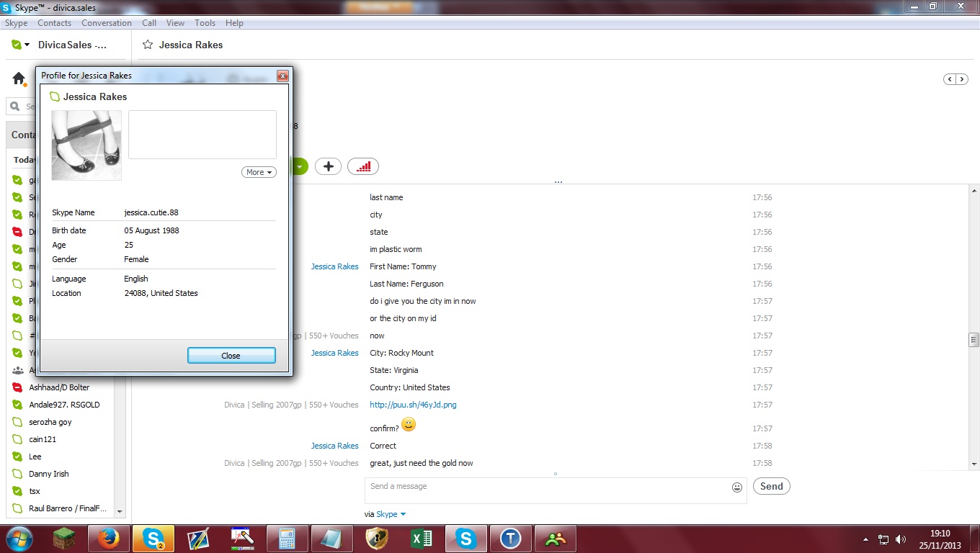Open the Skype home icon
980x553 pixels.
[x=19, y=78]
